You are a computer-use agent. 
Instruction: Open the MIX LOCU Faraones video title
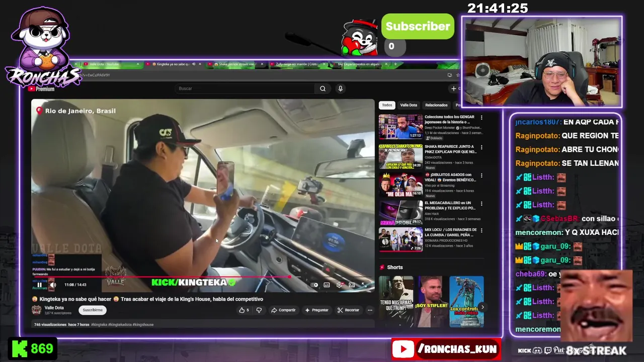click(x=450, y=233)
